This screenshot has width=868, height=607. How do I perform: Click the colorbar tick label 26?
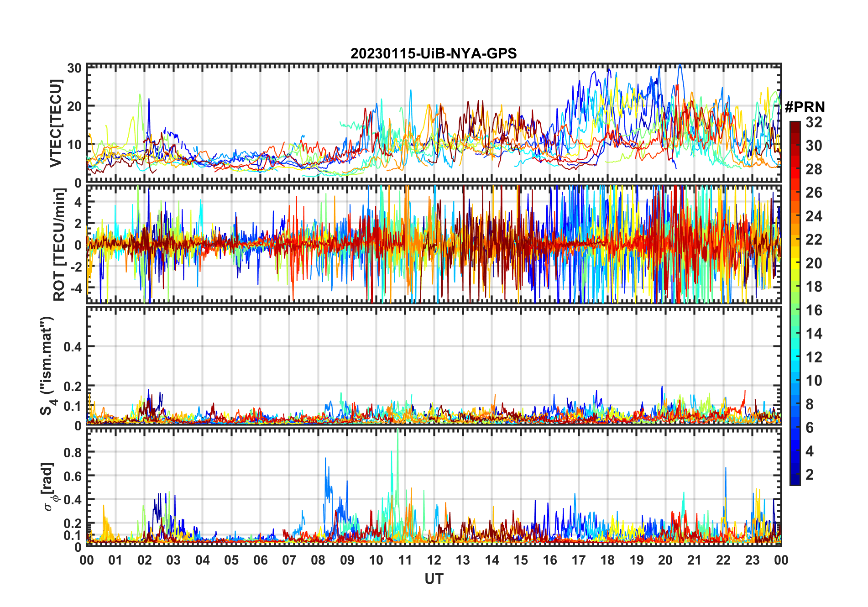tap(813, 193)
